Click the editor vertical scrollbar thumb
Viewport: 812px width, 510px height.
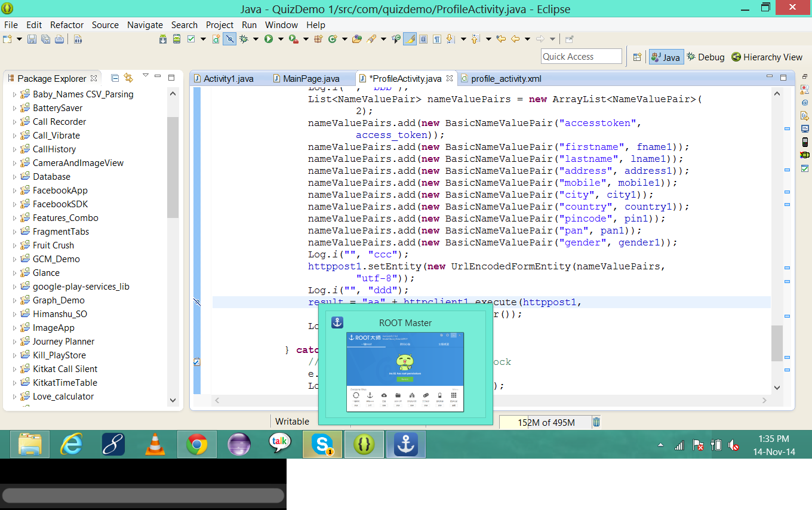[777, 343]
